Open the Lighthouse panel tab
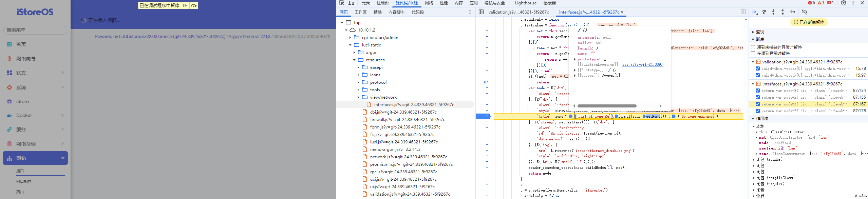Image resolution: width=868 pixels, height=199 pixels. pos(526,3)
